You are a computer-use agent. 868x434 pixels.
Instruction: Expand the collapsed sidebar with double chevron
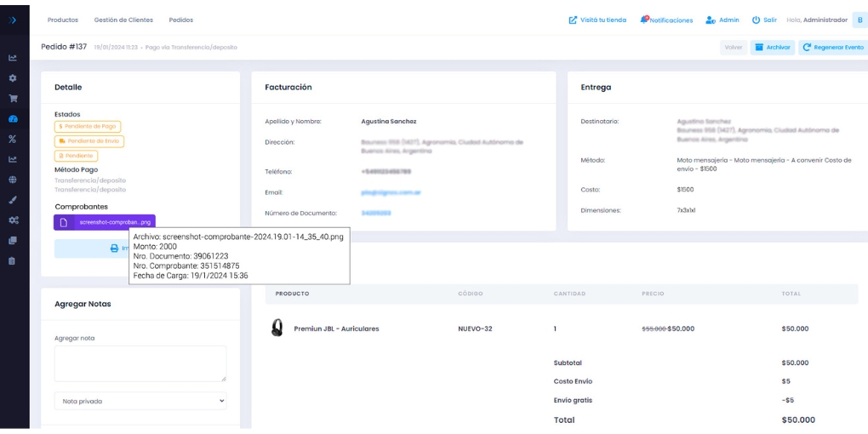[13, 20]
